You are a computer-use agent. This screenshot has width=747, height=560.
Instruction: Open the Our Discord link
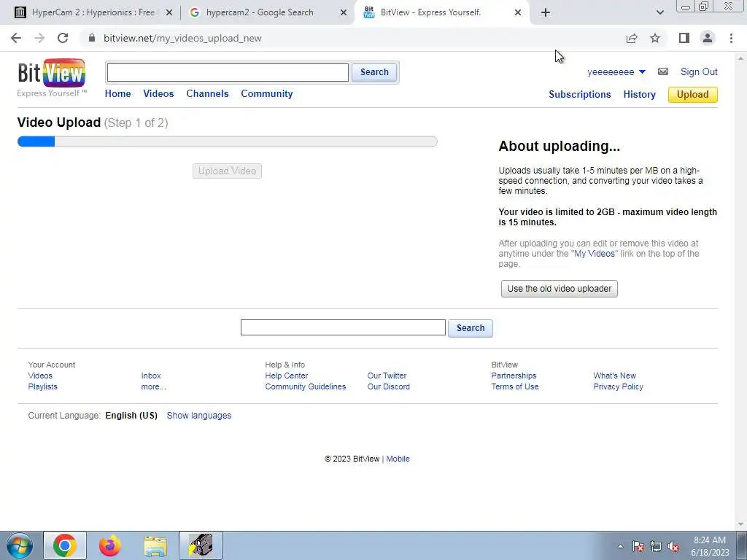pos(388,386)
